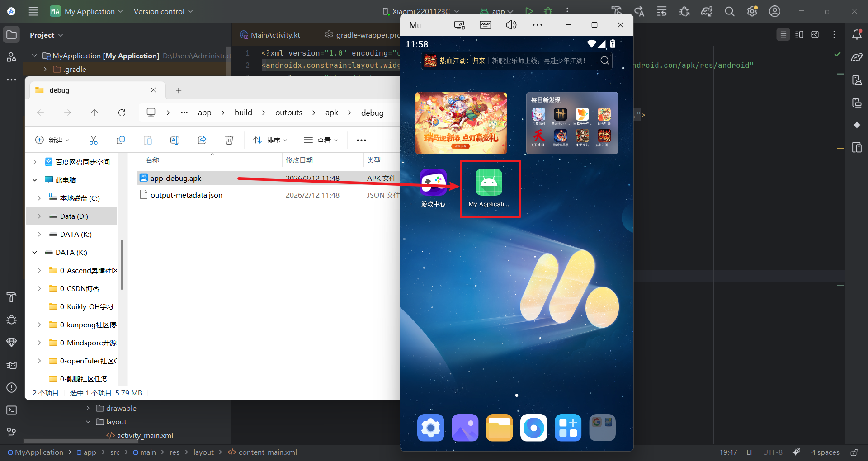The image size is (868, 461).
Task: Open the Build hammer tool in left sidebar
Action: pyautogui.click(x=12, y=297)
